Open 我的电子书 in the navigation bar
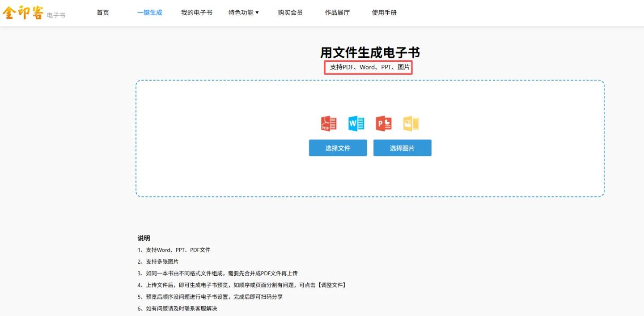 click(196, 13)
